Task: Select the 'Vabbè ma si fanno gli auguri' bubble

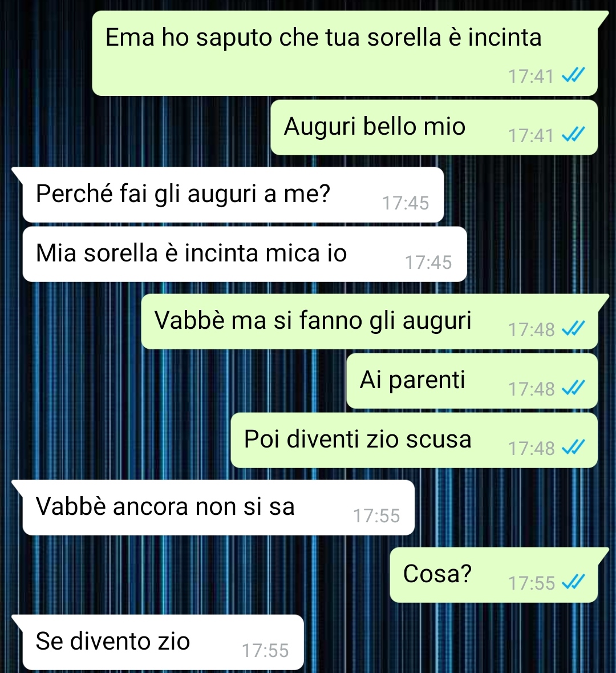Action: (x=370, y=321)
